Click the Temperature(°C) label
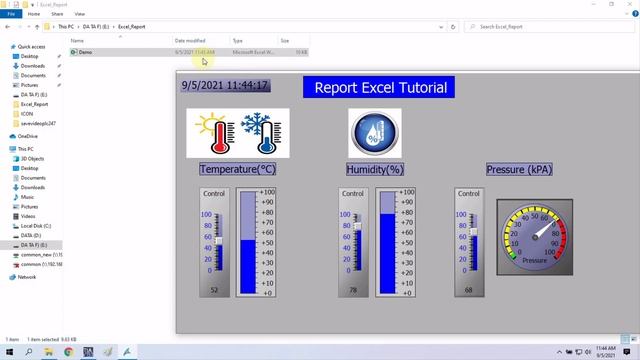 point(238,169)
